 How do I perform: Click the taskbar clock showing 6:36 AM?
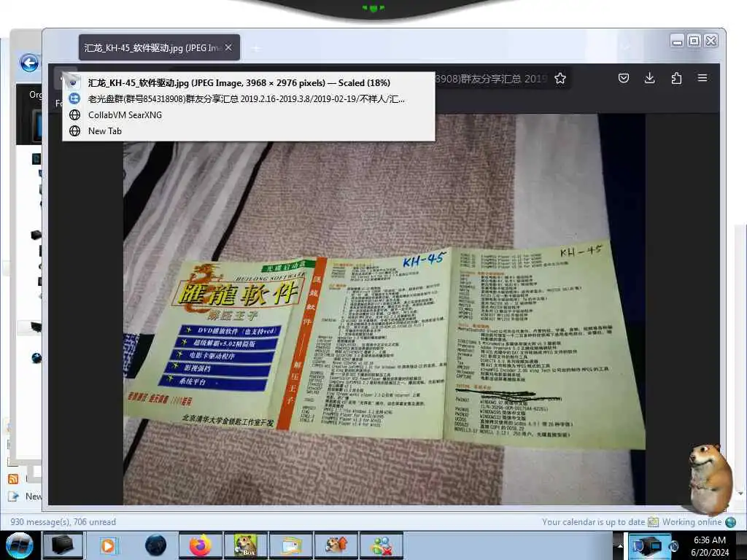point(710,545)
